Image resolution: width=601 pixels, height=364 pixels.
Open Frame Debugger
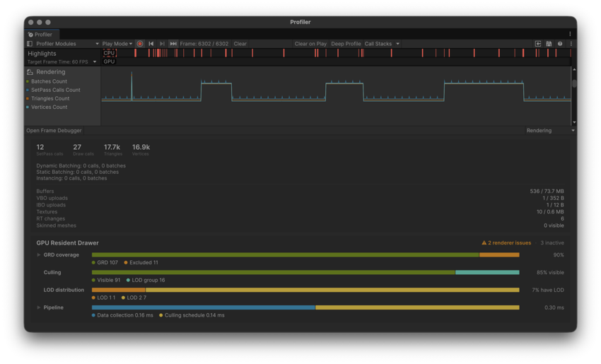pos(54,131)
